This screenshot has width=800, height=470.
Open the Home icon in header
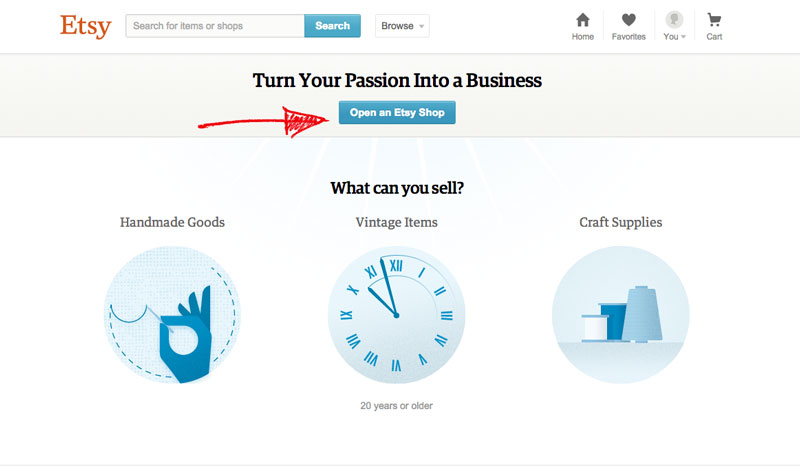coord(583,19)
